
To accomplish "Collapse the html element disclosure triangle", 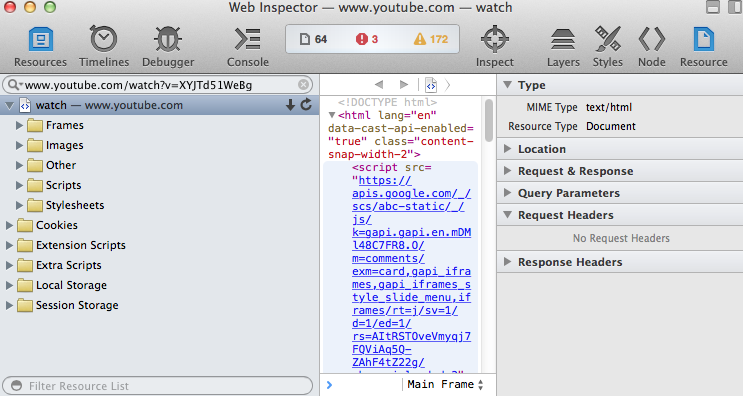I will point(332,115).
